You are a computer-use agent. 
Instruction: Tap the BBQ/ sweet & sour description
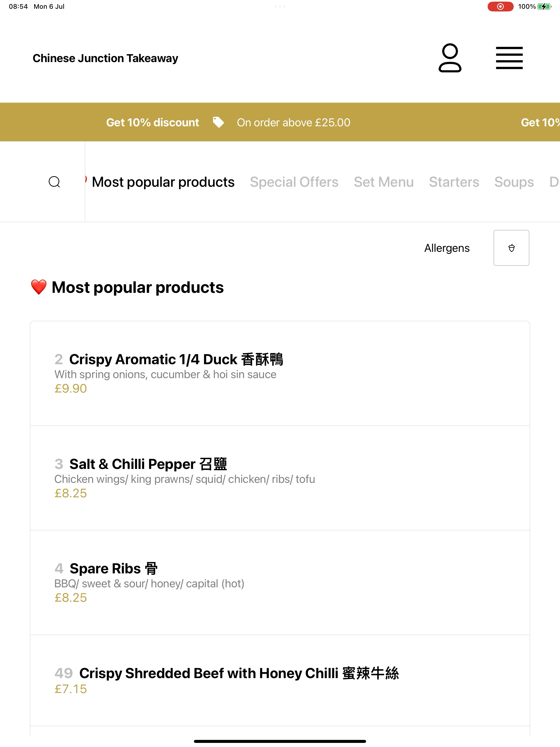[149, 583]
